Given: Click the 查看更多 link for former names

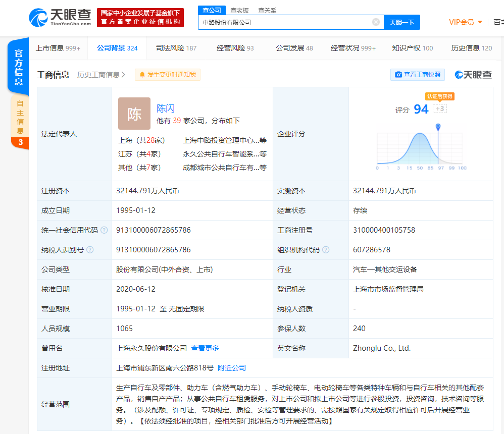Looking at the screenshot, I should click(x=205, y=348).
